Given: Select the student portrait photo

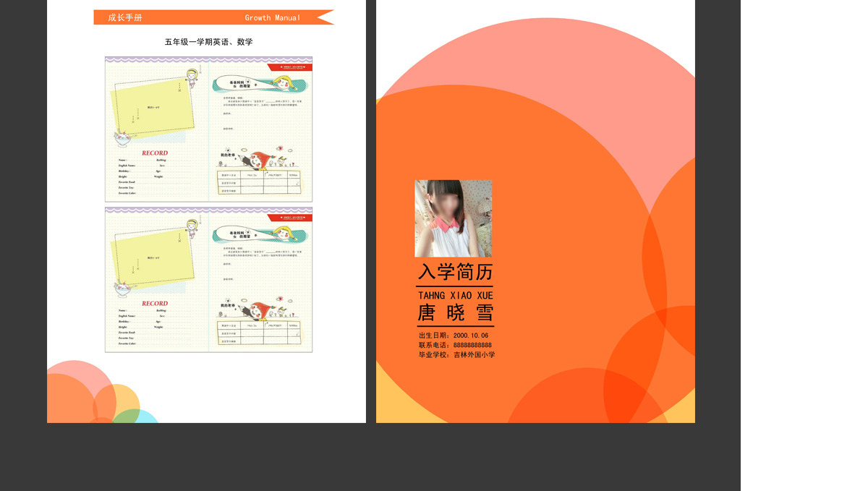Looking at the screenshot, I should click(x=453, y=218).
